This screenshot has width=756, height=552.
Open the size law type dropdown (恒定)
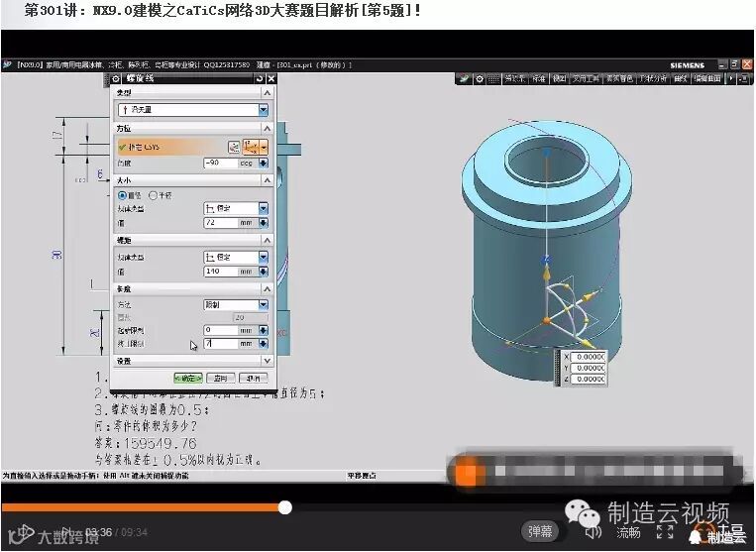(236, 208)
